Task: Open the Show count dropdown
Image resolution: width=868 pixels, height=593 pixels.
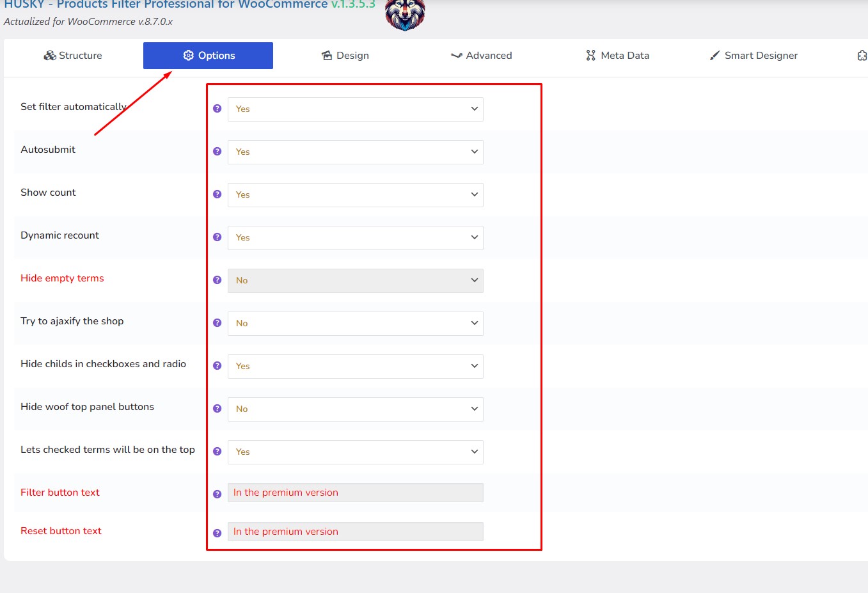Action: [356, 194]
